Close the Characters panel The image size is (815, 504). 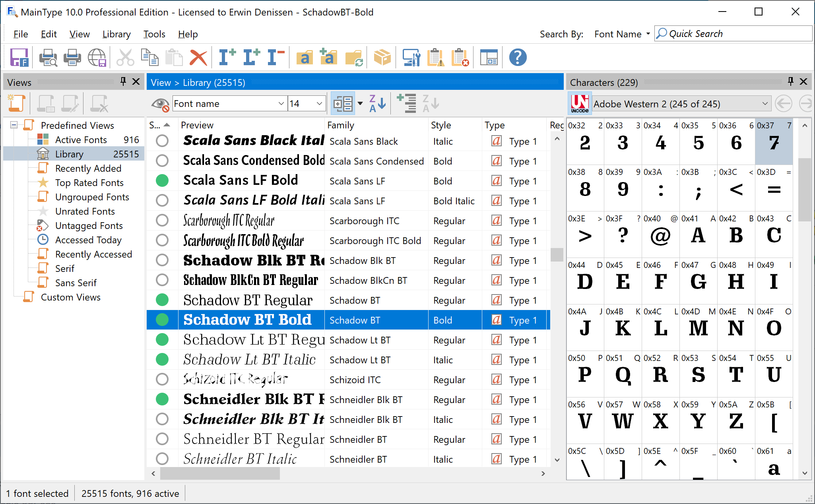pyautogui.click(x=803, y=81)
